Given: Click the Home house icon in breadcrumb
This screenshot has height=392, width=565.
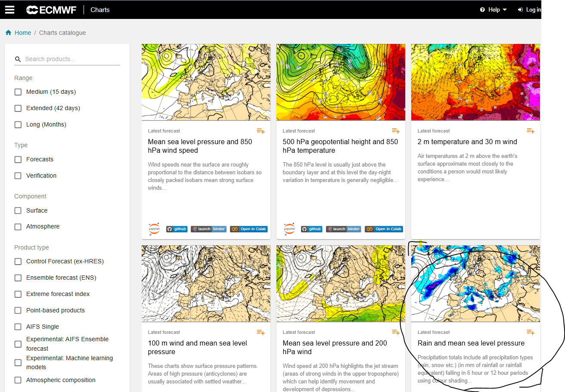Looking at the screenshot, I should click(x=8, y=33).
